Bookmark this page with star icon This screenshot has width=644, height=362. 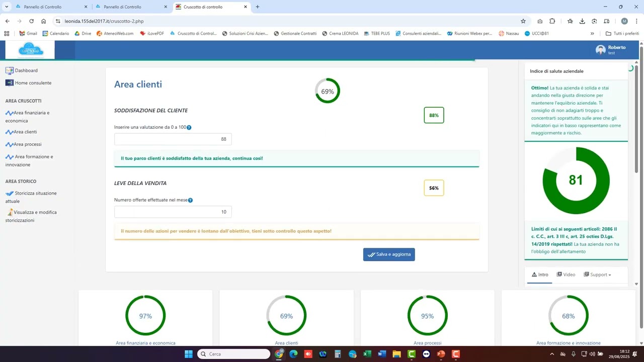click(x=523, y=21)
